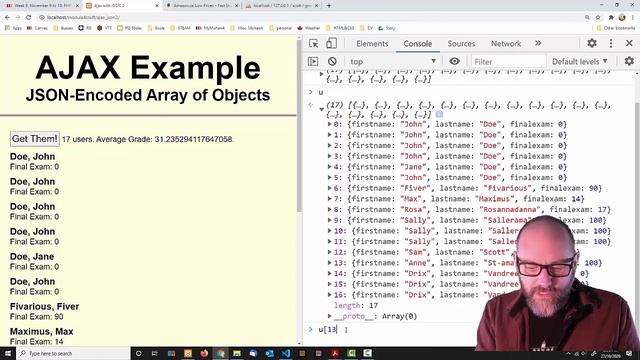Click '17 users. Average Grade' text

[148, 139]
